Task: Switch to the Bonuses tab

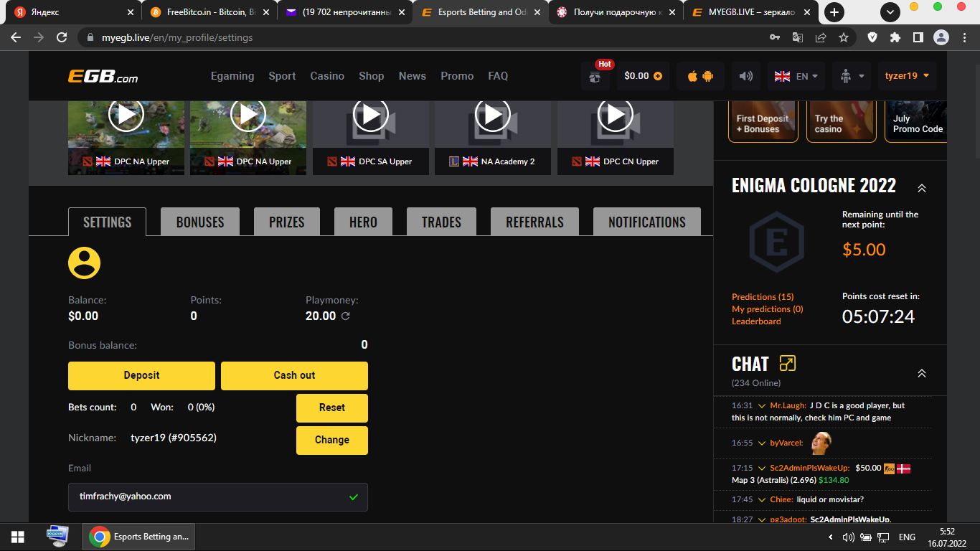Action: (x=200, y=222)
